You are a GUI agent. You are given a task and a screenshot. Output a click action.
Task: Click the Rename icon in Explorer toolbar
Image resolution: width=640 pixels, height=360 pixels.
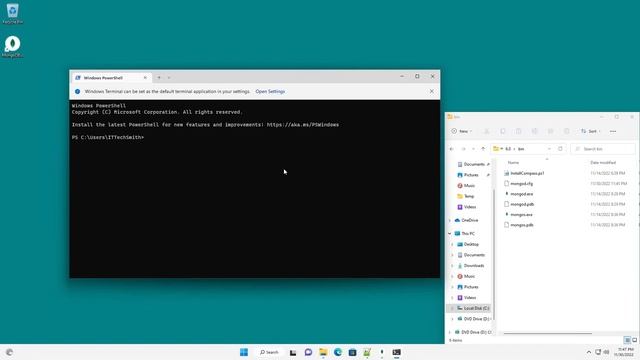pyautogui.click(x=534, y=131)
